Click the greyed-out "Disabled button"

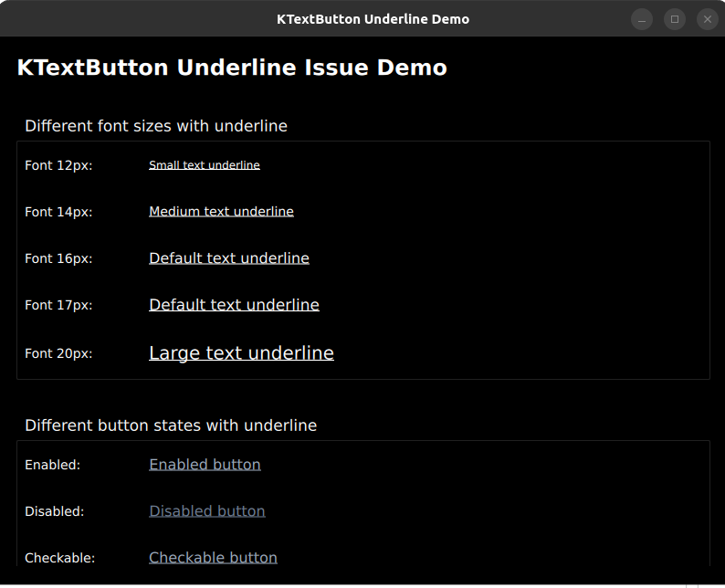click(x=207, y=511)
